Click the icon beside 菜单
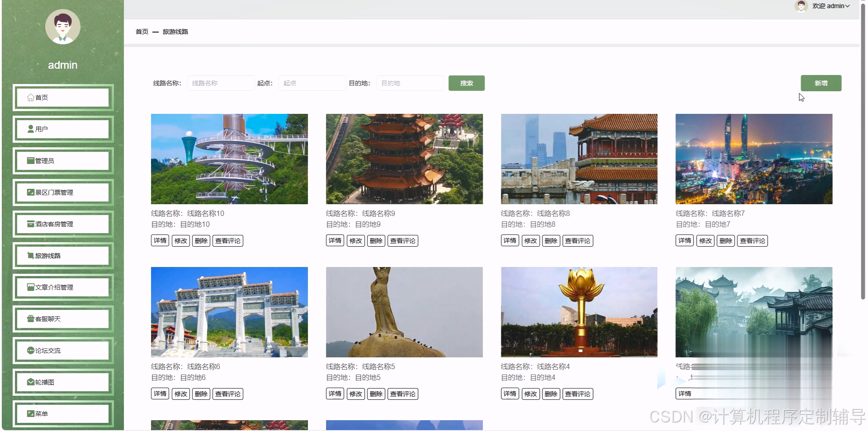This screenshot has height=431, width=868. [x=31, y=414]
